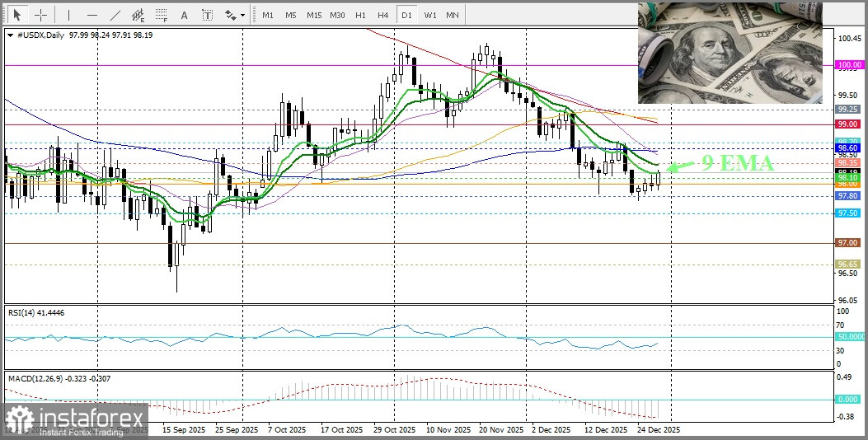Pick the trendline drawing tool

pos(115,15)
